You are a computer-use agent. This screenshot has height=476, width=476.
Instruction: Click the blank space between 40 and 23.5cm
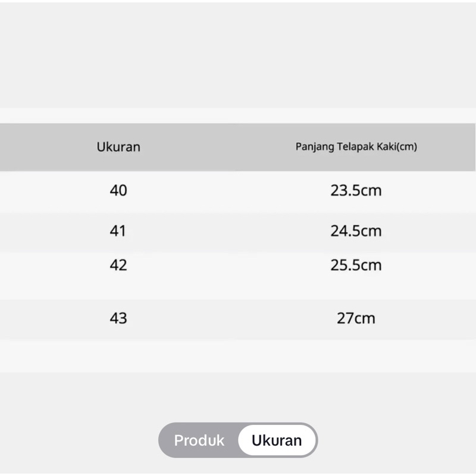232,191
